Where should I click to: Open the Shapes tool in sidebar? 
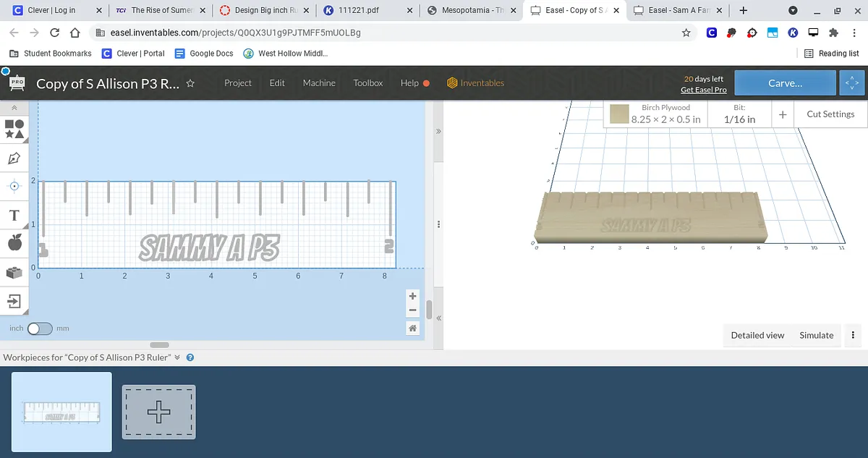[x=14, y=129]
